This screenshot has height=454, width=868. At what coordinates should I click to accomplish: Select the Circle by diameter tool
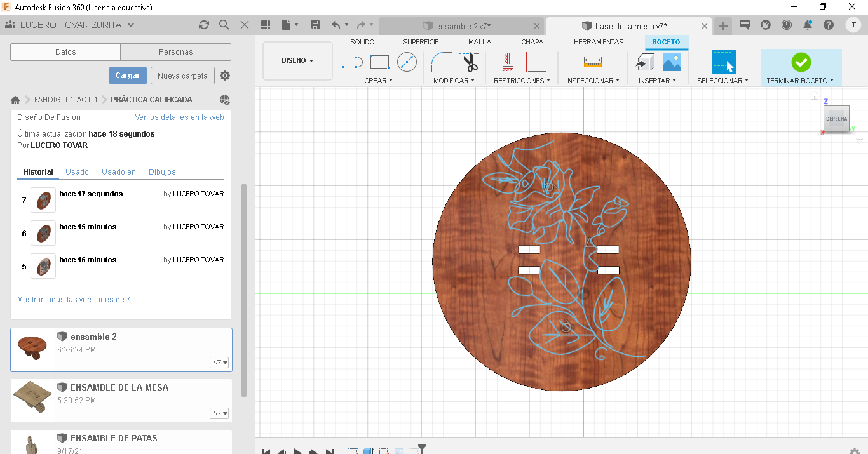[x=407, y=62]
